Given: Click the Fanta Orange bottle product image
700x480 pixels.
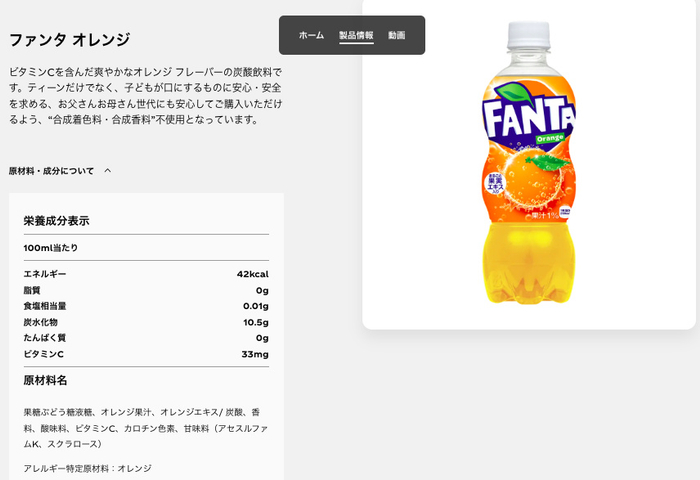Looking at the screenshot, I should click(x=529, y=163).
